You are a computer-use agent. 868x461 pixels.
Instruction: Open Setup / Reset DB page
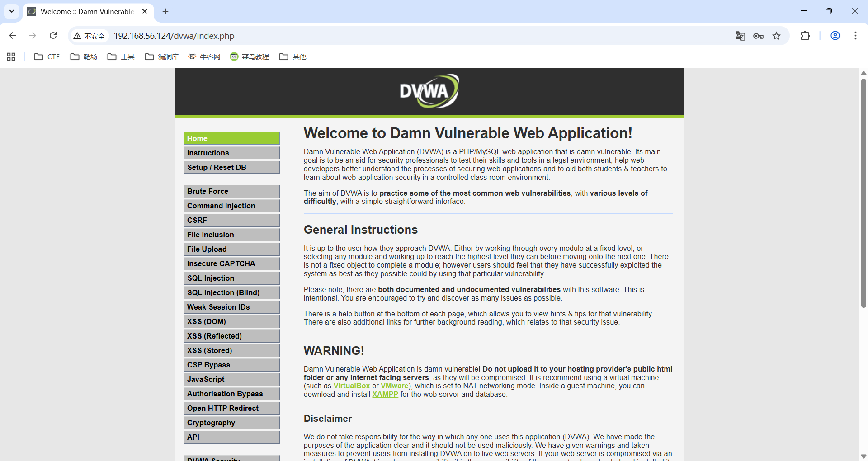(232, 167)
